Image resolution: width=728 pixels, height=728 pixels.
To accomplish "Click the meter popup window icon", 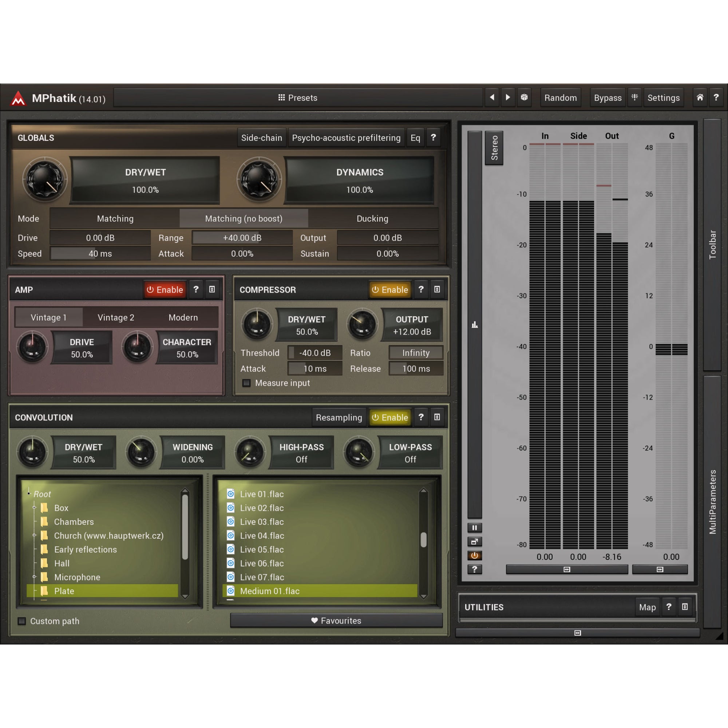I will (474, 542).
